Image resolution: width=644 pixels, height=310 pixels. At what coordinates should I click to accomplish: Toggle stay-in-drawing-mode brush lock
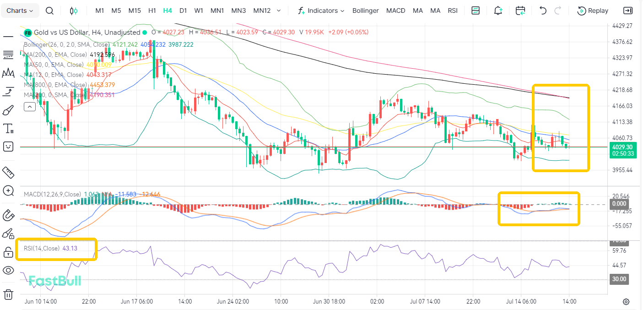click(8, 234)
